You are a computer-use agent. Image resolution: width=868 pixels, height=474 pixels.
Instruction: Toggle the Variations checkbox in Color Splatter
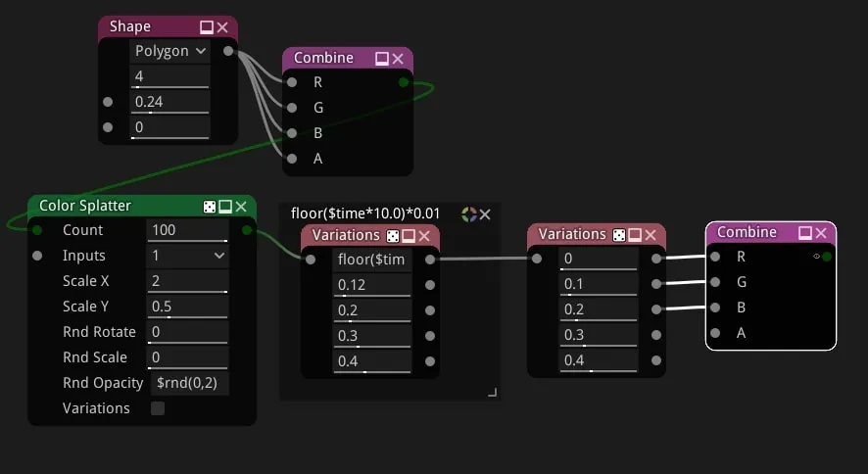(x=158, y=408)
